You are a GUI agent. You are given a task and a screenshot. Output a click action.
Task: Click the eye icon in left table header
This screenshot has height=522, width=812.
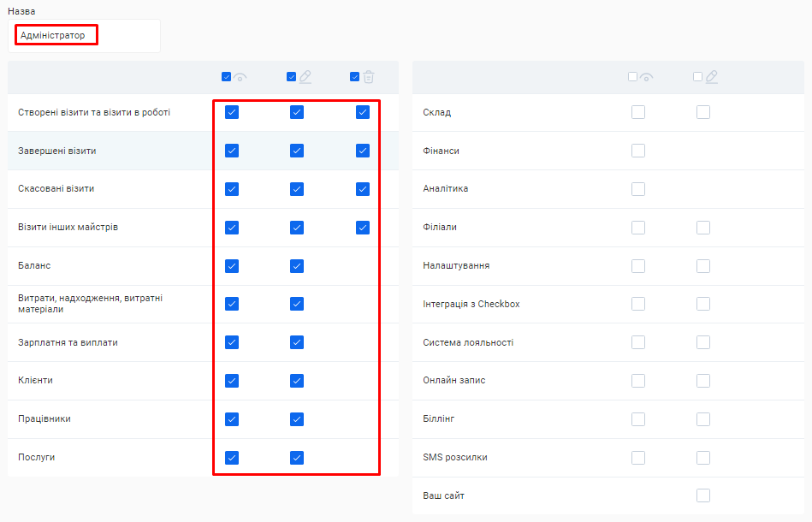pos(240,77)
